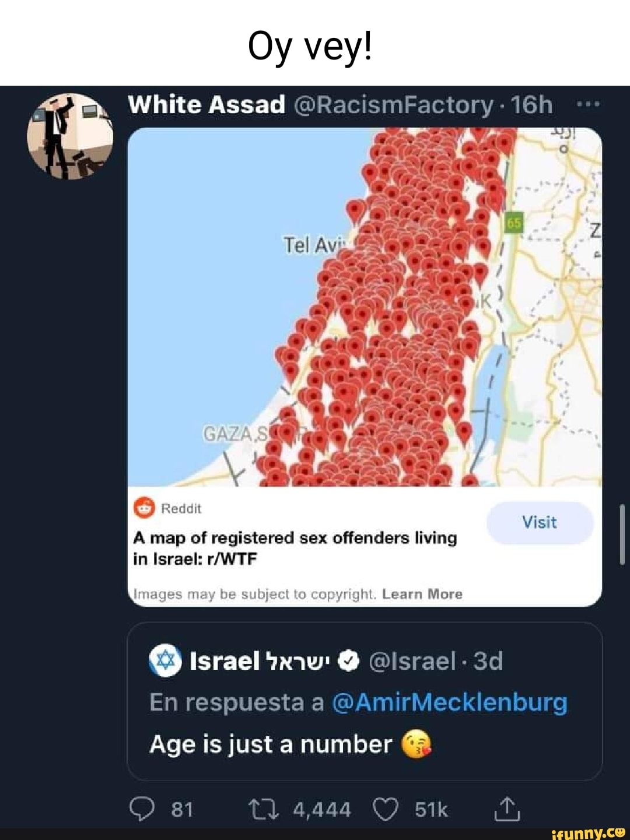Viewport: 630px width, 840px height.
Task: Open the Reddit post title about Israel map
Action: (295, 548)
